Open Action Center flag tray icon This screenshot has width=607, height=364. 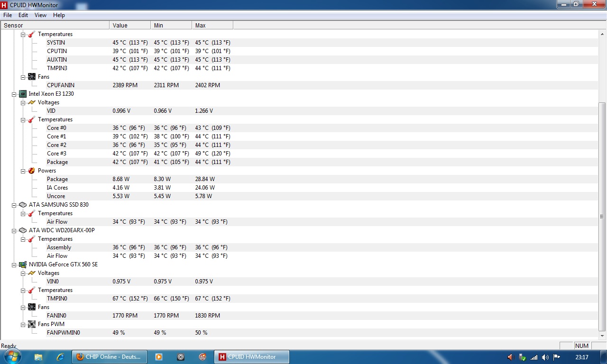click(557, 357)
